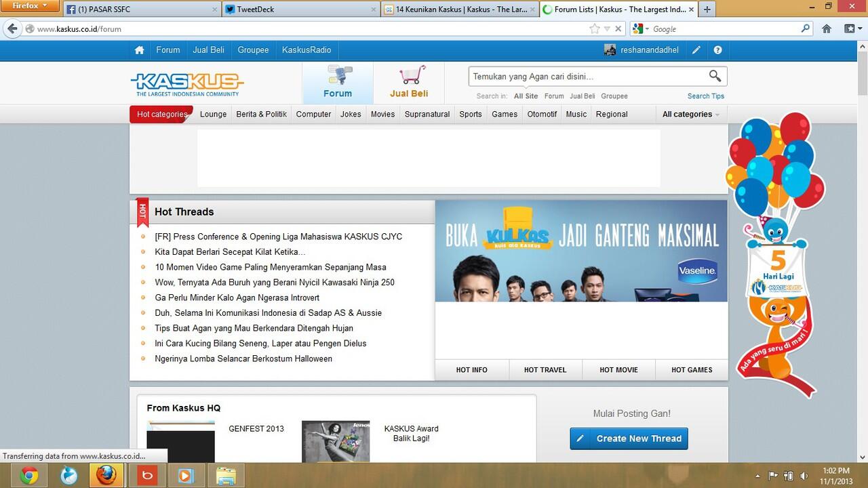Select the Forum tab with speech bubble icon
Screen dimensions: 868x488
pos(338,83)
